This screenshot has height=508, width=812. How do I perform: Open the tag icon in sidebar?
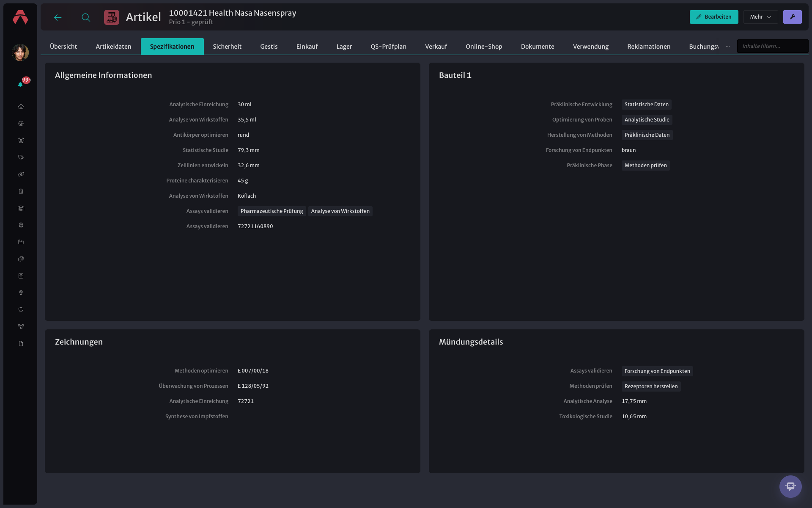click(21, 157)
